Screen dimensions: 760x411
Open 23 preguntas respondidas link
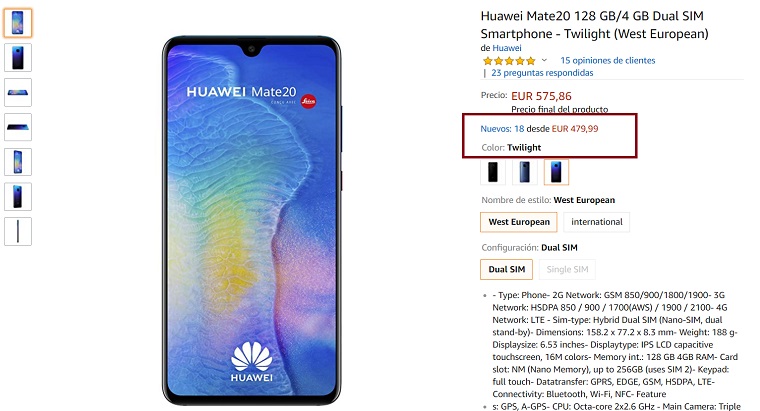542,73
